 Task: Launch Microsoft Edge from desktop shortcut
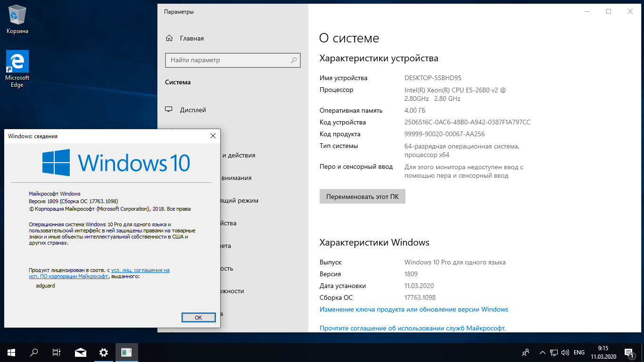coord(17,69)
